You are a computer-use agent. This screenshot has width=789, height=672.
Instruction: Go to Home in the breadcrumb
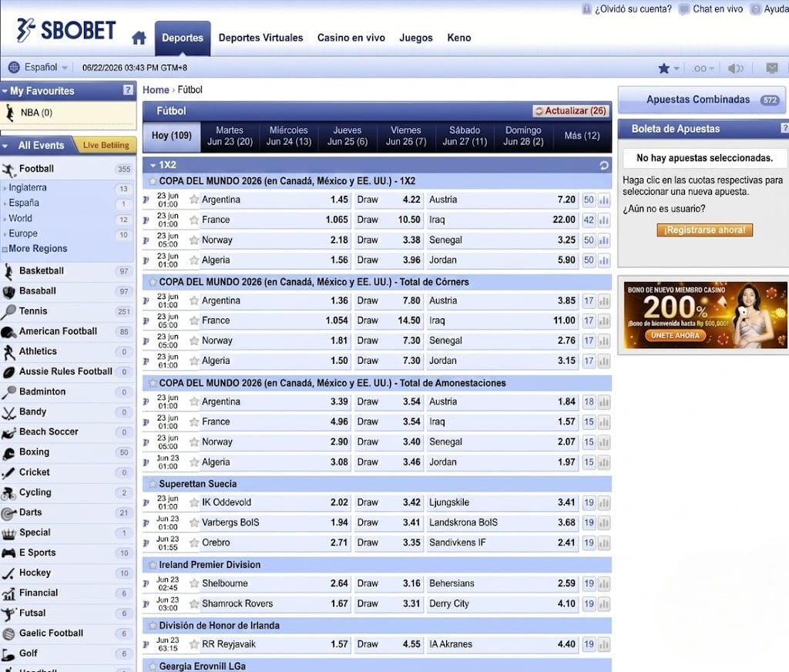(x=156, y=90)
